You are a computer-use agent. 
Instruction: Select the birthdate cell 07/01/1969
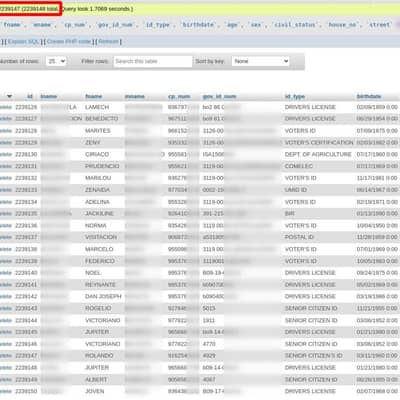[377, 249]
